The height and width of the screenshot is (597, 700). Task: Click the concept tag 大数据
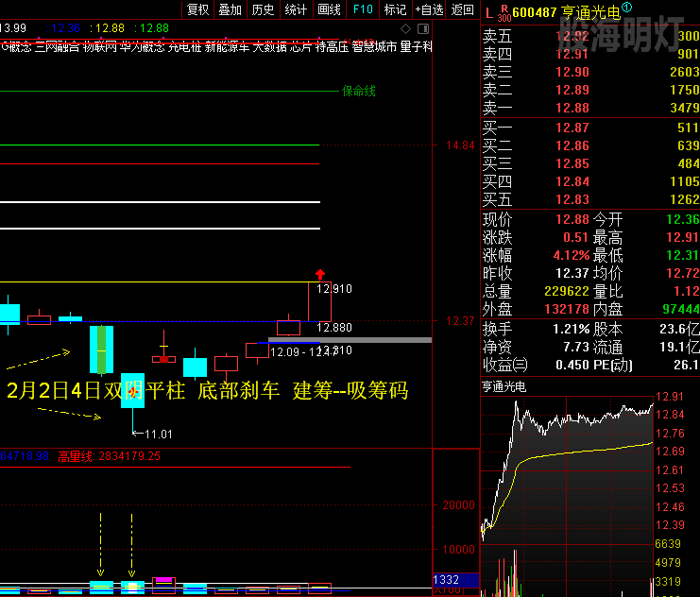269,46
